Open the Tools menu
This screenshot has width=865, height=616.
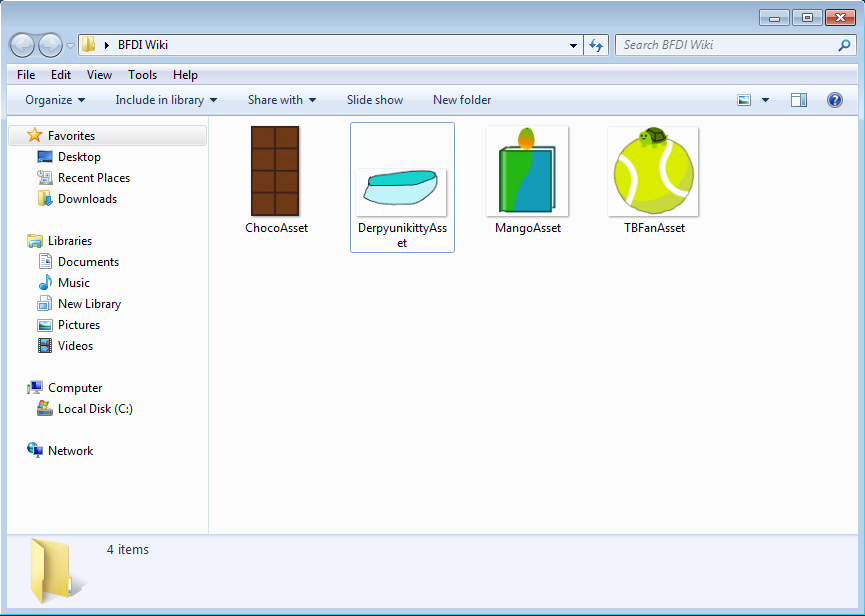[x=142, y=74]
